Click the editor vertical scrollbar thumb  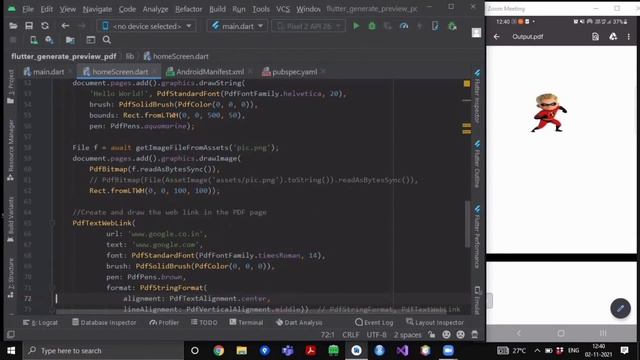(467, 224)
